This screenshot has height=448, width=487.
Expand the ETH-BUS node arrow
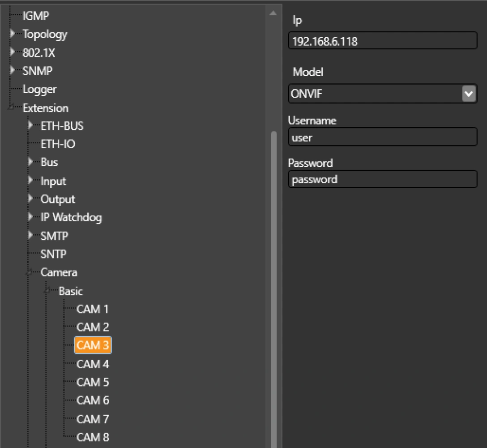30,126
